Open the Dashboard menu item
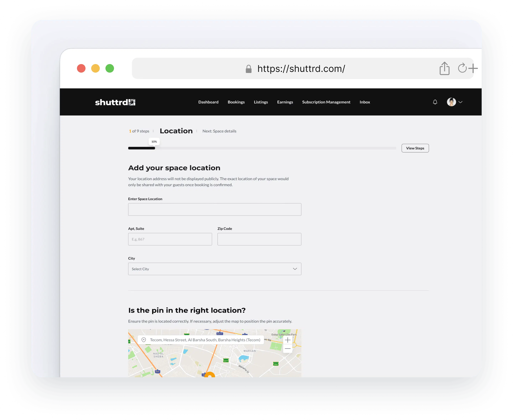 pos(208,102)
